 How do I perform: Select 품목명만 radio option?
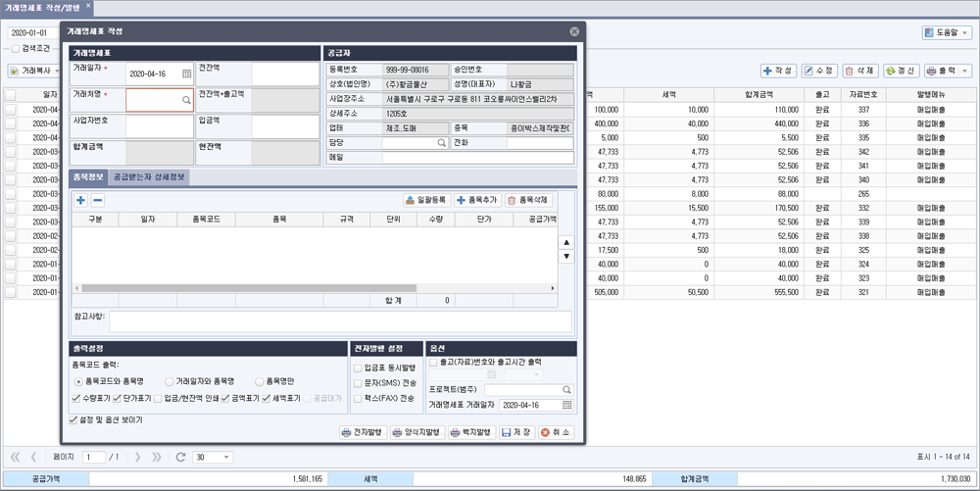pos(260,381)
